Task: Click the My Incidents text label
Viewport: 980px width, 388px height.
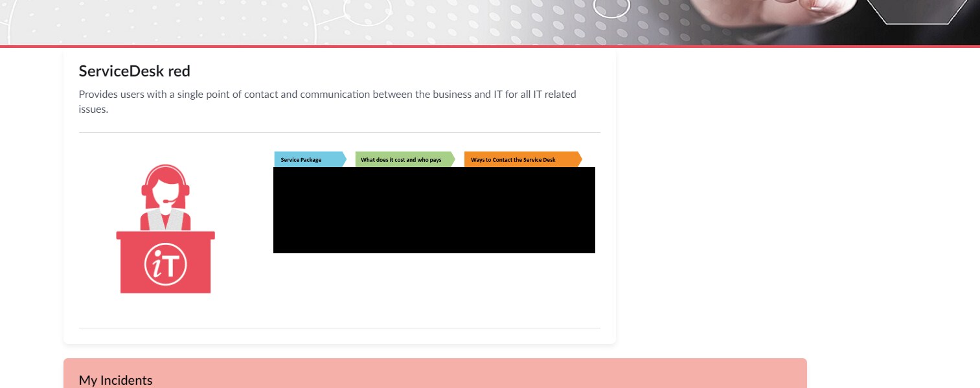Action: click(115, 380)
